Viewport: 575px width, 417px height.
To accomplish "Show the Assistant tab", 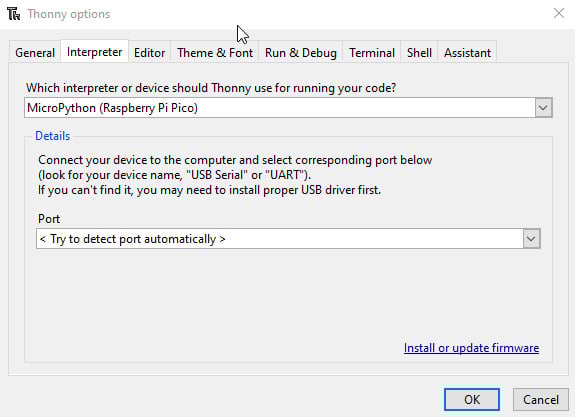I will pos(467,52).
